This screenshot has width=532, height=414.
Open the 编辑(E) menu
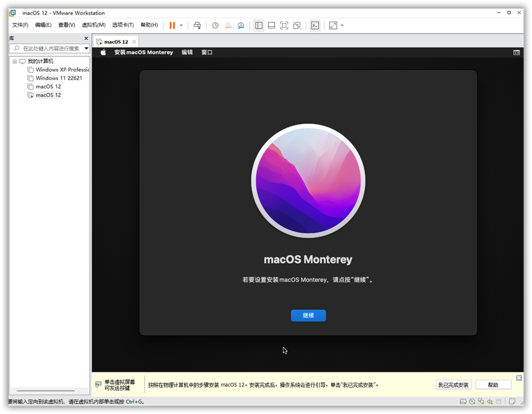(x=43, y=25)
